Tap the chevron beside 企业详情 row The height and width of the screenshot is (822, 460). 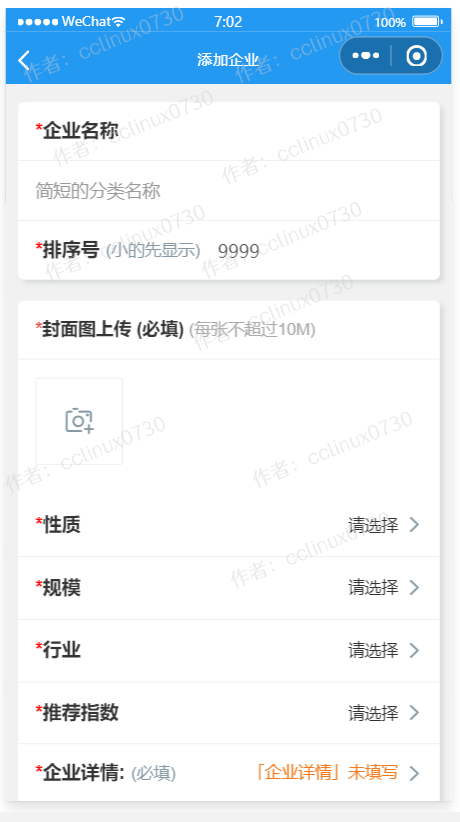coord(414,773)
